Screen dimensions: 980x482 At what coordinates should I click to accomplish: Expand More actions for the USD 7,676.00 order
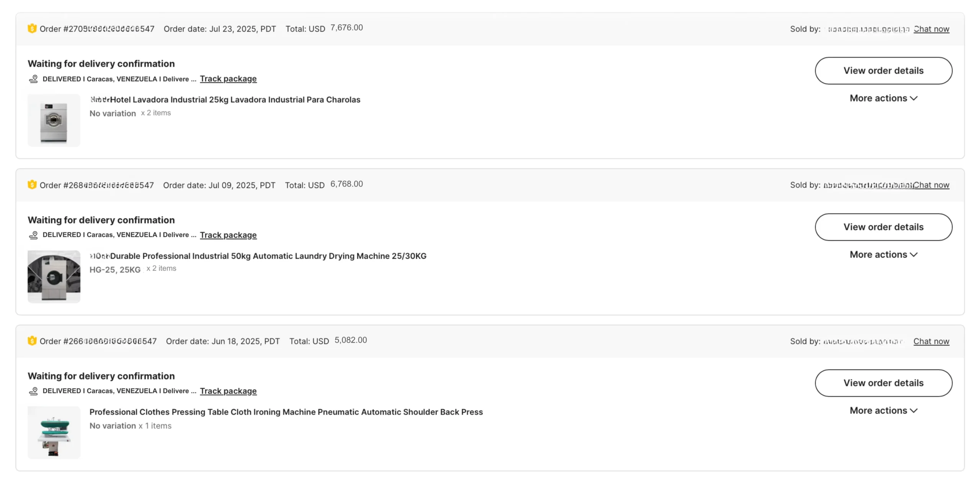[883, 98]
